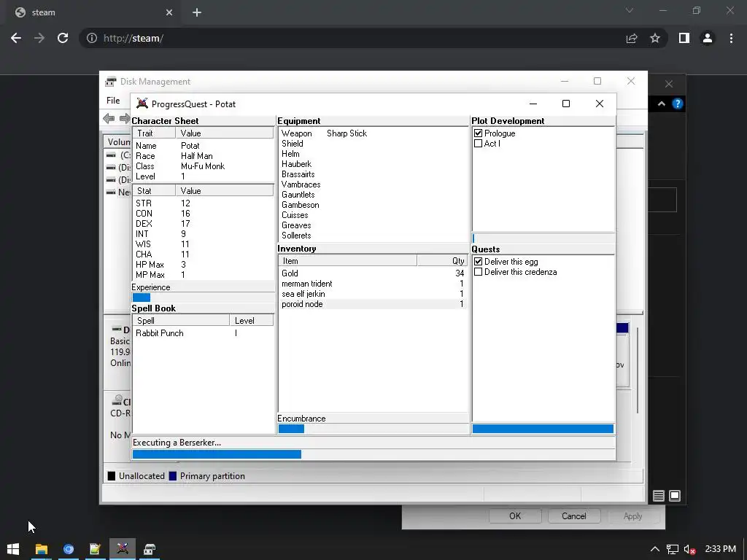Click the Item column header in Inventory
Image resolution: width=747 pixels, height=560 pixels.
pos(347,261)
